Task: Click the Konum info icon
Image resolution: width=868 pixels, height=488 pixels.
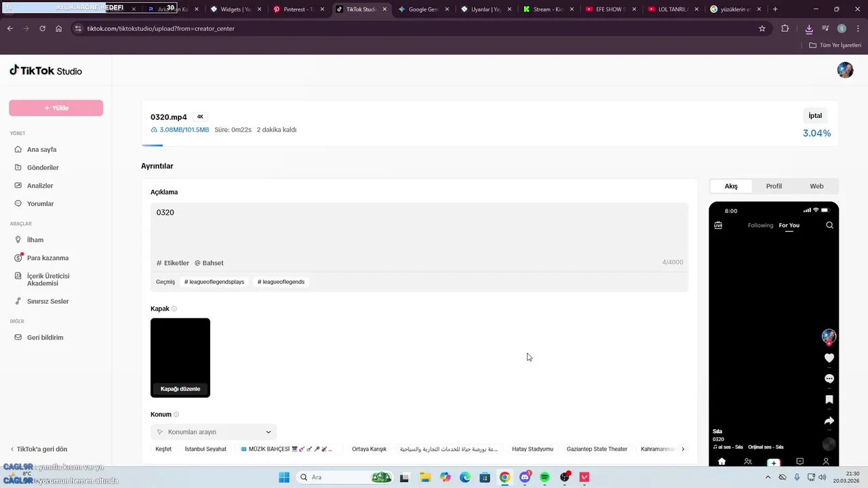Action: pos(176,414)
